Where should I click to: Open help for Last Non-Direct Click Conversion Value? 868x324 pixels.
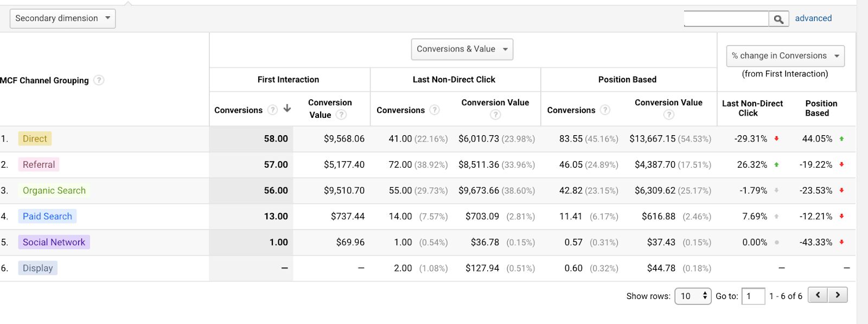pyautogui.click(x=495, y=115)
